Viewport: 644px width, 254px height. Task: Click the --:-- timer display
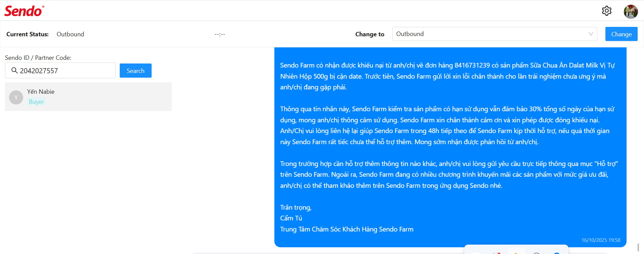coord(220,34)
